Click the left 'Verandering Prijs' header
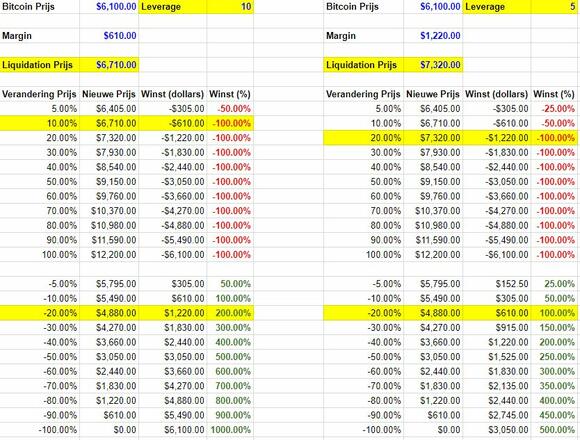The height and width of the screenshot is (440, 580). tap(39, 94)
